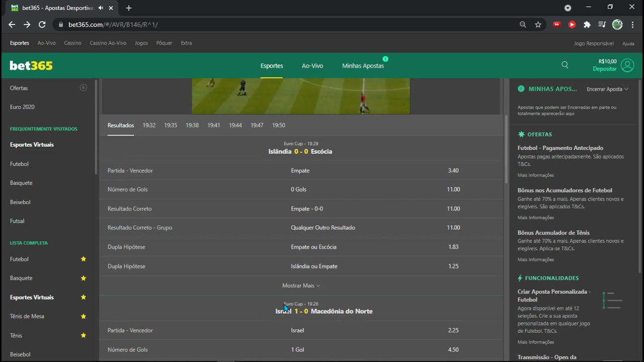Select the 19:41 time tab
This screenshot has height=362, width=644.
(214, 125)
